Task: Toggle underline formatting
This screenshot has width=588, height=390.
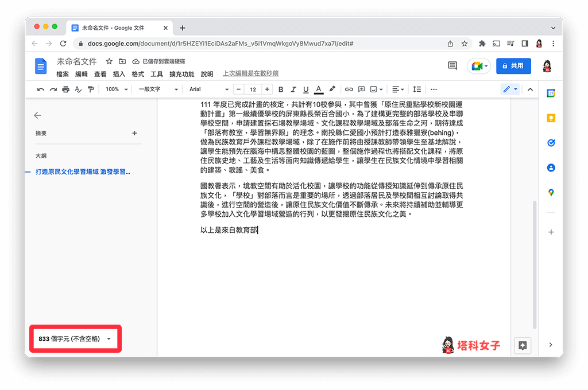Action: [305, 89]
